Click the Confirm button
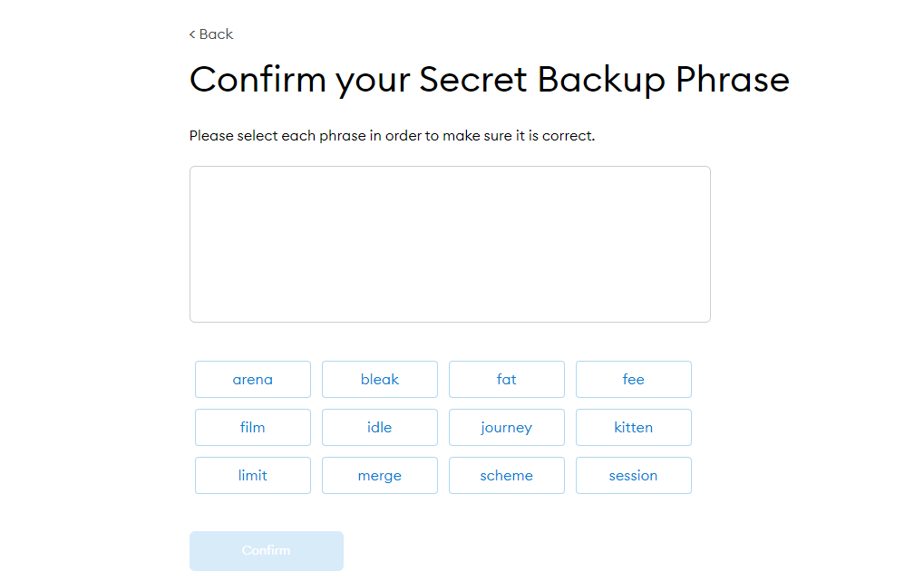924x581 pixels. coord(267,551)
